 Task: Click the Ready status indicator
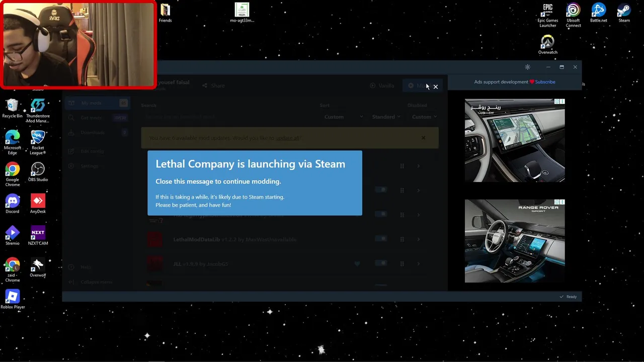pyautogui.click(x=568, y=297)
